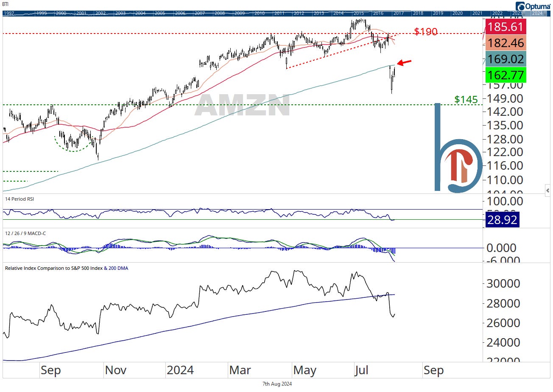This screenshot has height=392, width=553.
Task: Jump to 2018 in the timeline strip
Action: (x=418, y=13)
